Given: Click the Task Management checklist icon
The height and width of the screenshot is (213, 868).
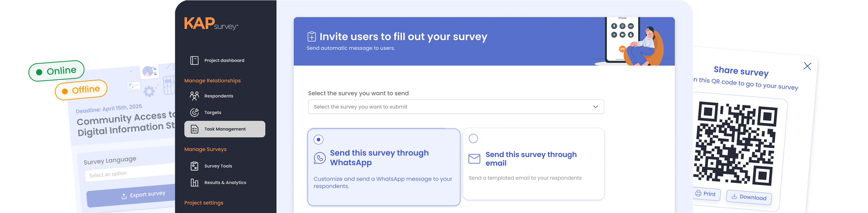Looking at the screenshot, I should pos(194,129).
